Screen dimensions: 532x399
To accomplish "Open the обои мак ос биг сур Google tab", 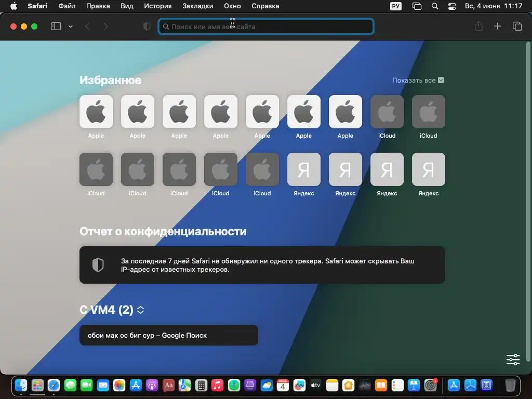I will pyautogui.click(x=169, y=335).
